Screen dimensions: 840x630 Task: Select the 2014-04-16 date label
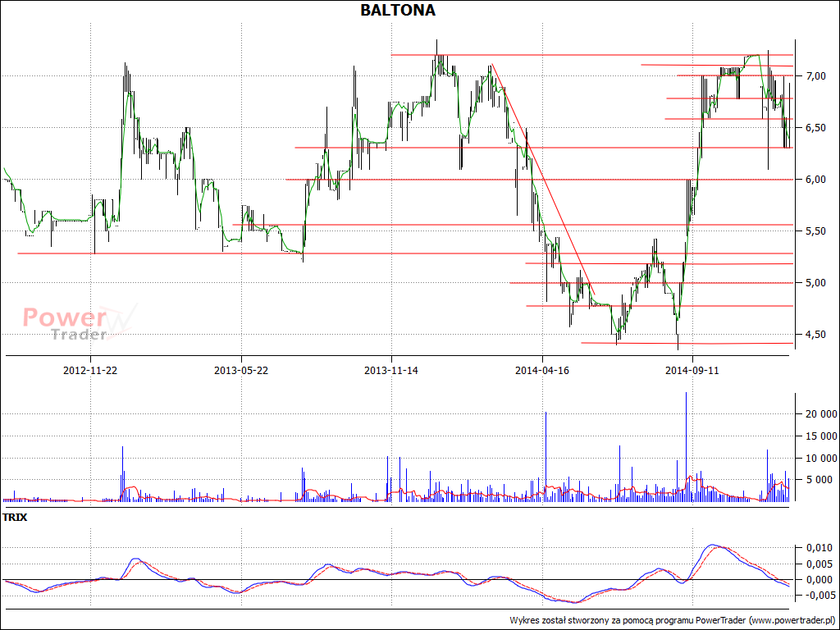[x=541, y=370]
